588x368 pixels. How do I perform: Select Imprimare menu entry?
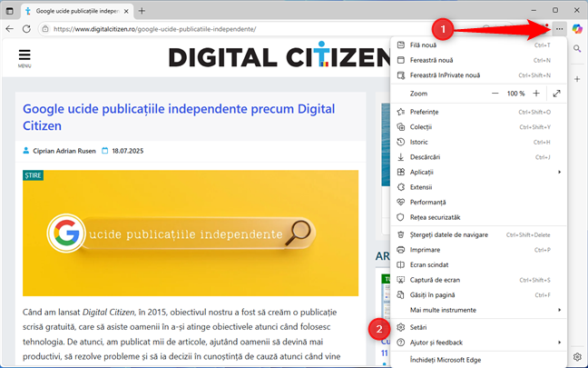coord(478,250)
